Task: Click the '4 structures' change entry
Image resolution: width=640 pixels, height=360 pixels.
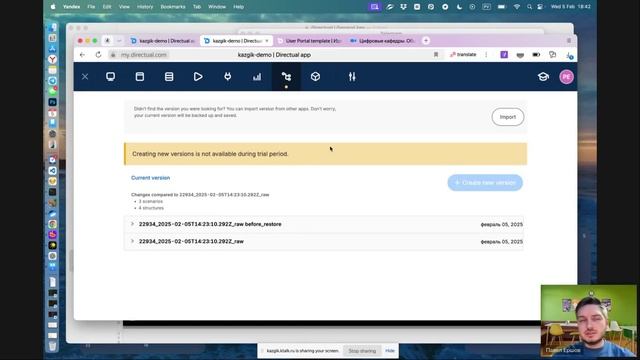Action: pyautogui.click(x=151, y=208)
